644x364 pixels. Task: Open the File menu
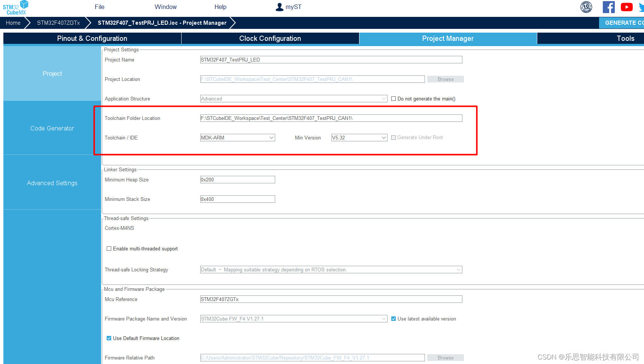point(100,7)
